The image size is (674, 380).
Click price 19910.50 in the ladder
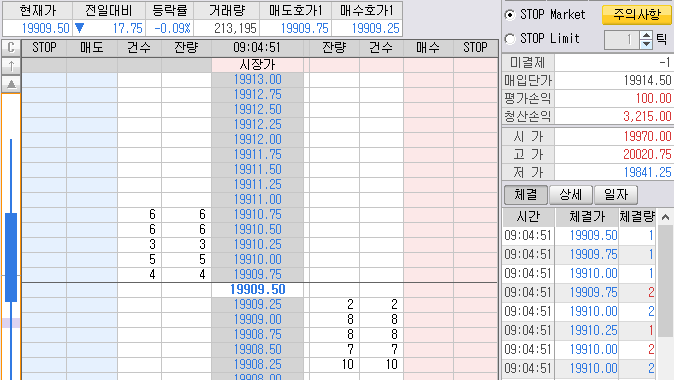pos(257,230)
